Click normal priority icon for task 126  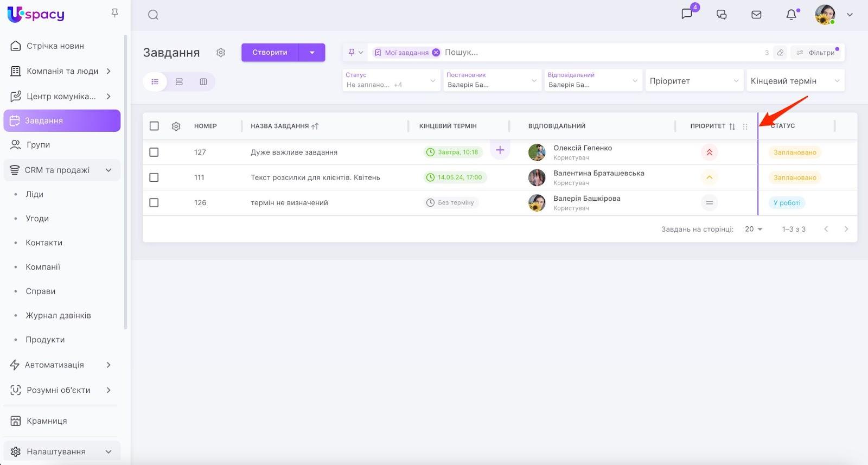click(709, 203)
